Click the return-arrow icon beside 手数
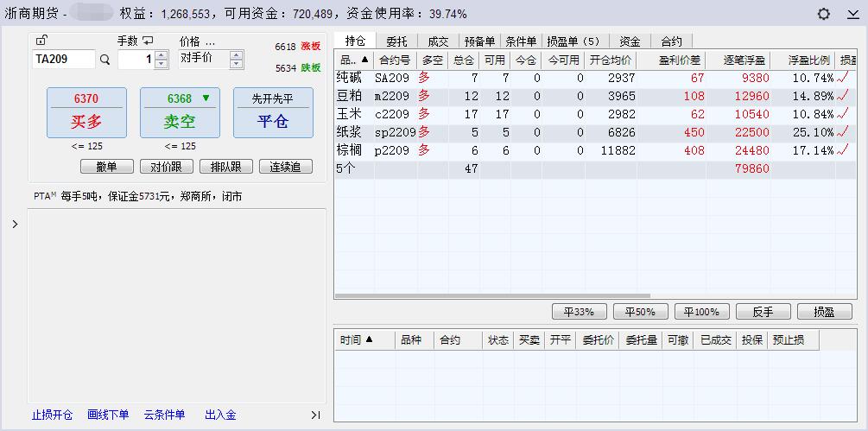Image resolution: width=868 pixels, height=431 pixels. tap(149, 41)
